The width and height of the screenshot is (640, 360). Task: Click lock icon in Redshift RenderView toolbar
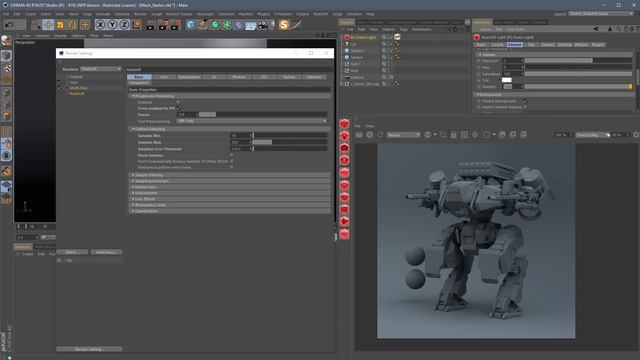click(453, 135)
